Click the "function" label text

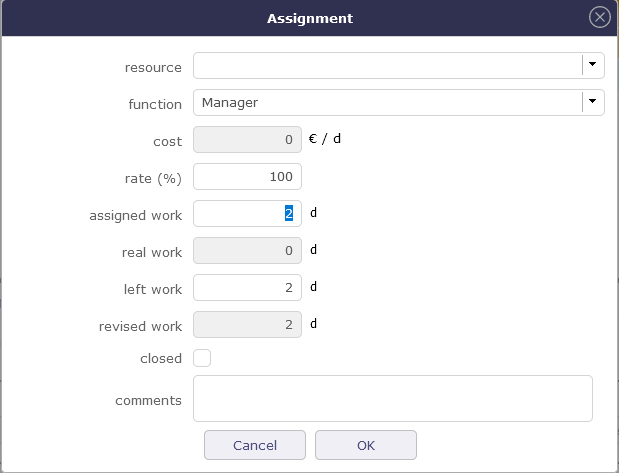click(155, 103)
